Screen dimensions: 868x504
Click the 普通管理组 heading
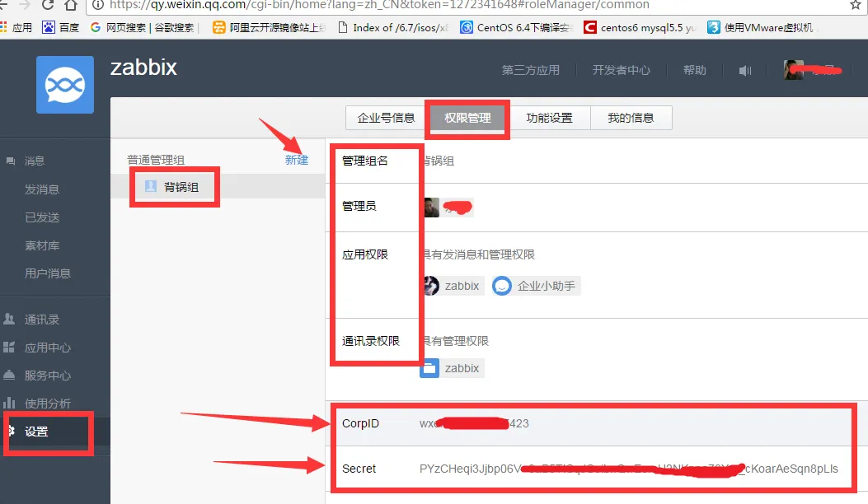(x=156, y=160)
